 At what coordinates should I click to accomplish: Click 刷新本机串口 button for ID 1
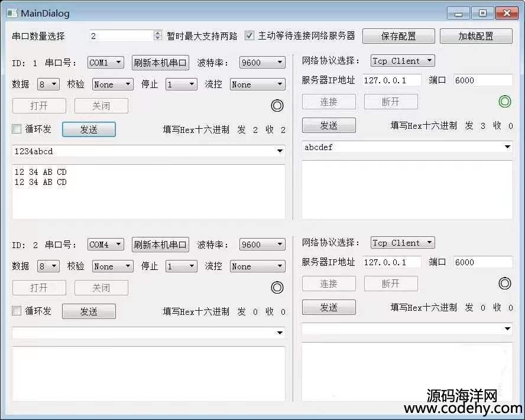(160, 63)
